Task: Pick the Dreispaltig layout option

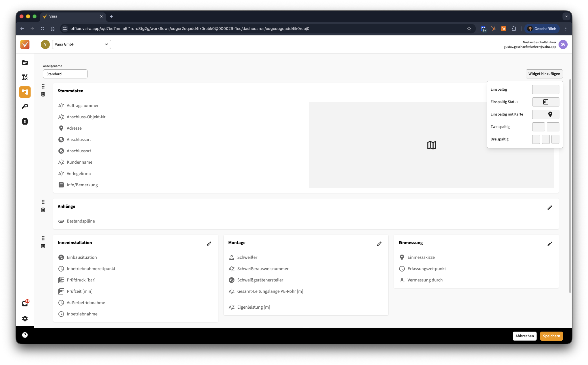Action: pyautogui.click(x=546, y=139)
